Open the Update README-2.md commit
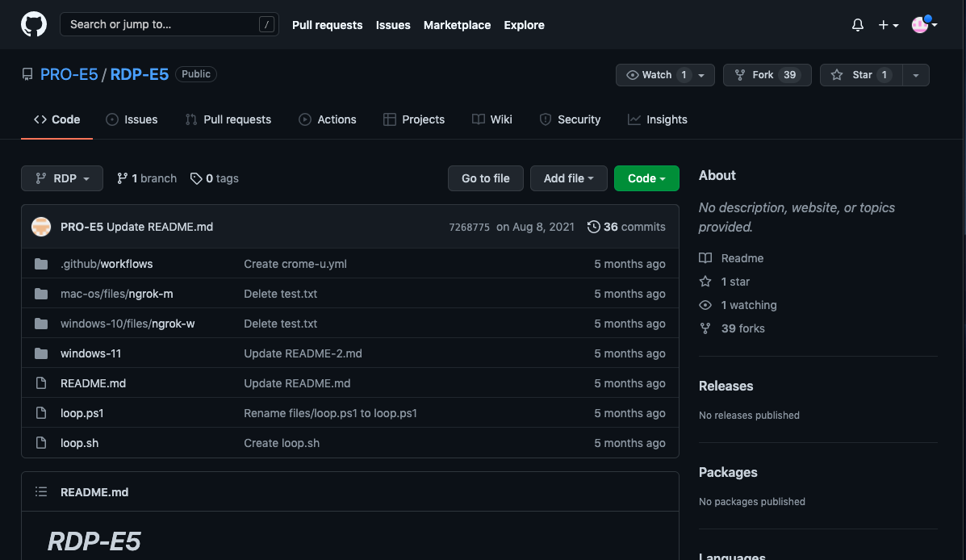 [x=303, y=353]
